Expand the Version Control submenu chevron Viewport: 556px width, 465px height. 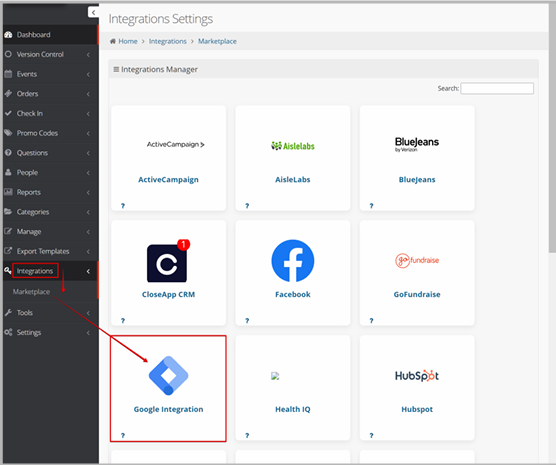click(88, 54)
